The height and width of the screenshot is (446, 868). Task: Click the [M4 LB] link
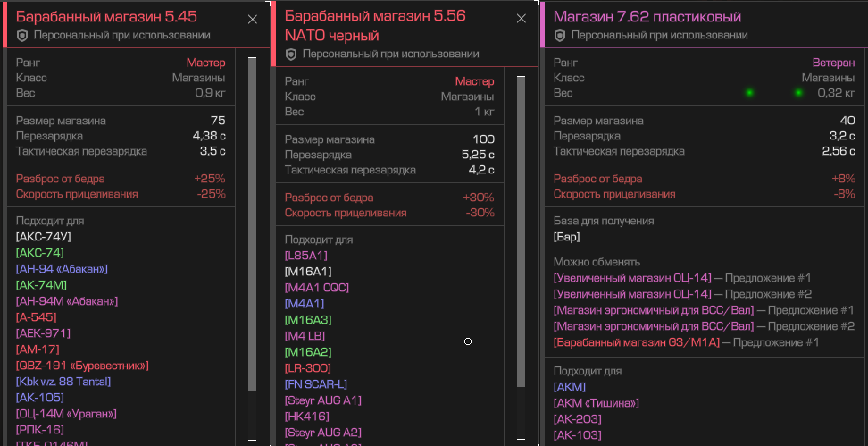pos(305,336)
